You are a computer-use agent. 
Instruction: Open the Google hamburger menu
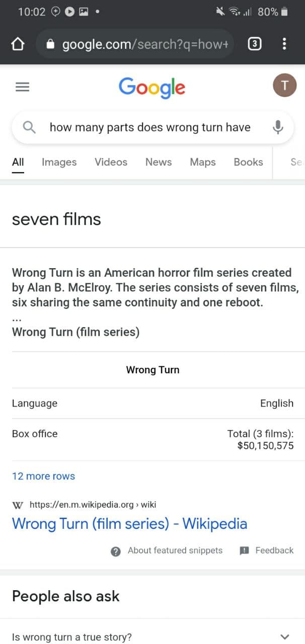click(x=22, y=87)
